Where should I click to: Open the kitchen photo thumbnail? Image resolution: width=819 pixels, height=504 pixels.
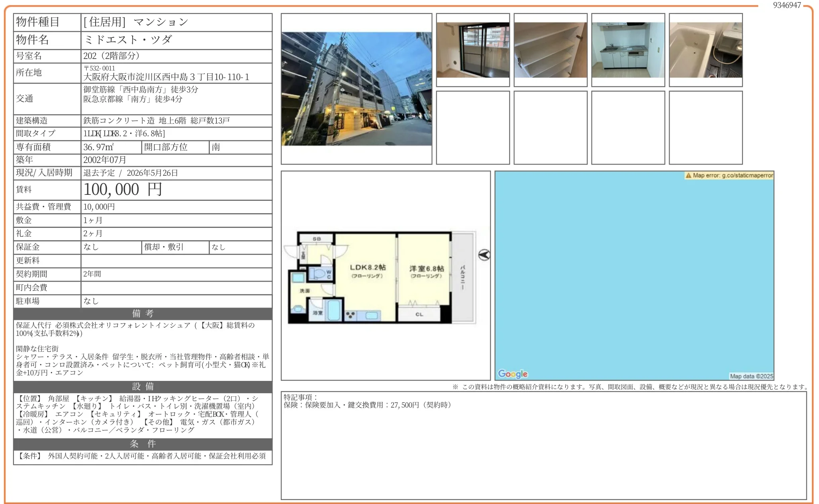tap(628, 50)
